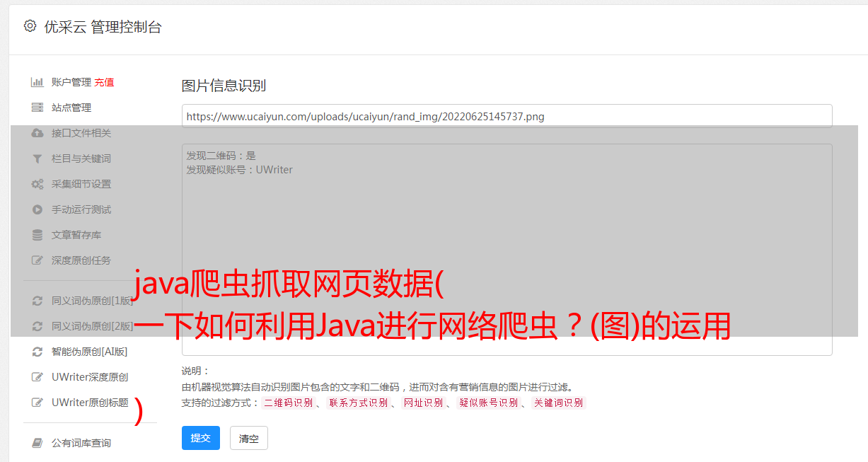Screen dimensions: 868x462
Task: Open 站点管理 in the sidebar
Action: [71, 108]
